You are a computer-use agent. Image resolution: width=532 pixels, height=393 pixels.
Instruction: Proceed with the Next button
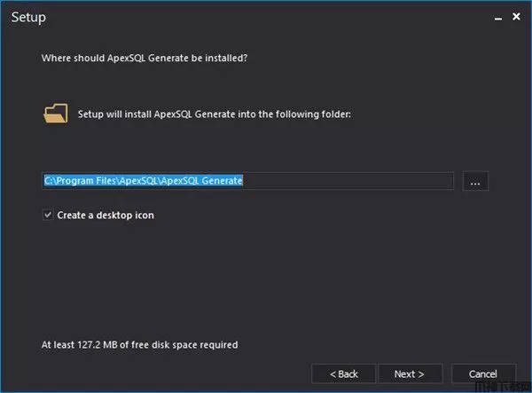(x=409, y=373)
